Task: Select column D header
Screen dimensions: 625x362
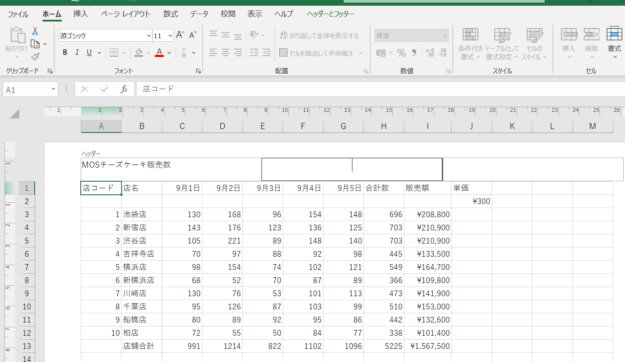Action: click(x=222, y=126)
